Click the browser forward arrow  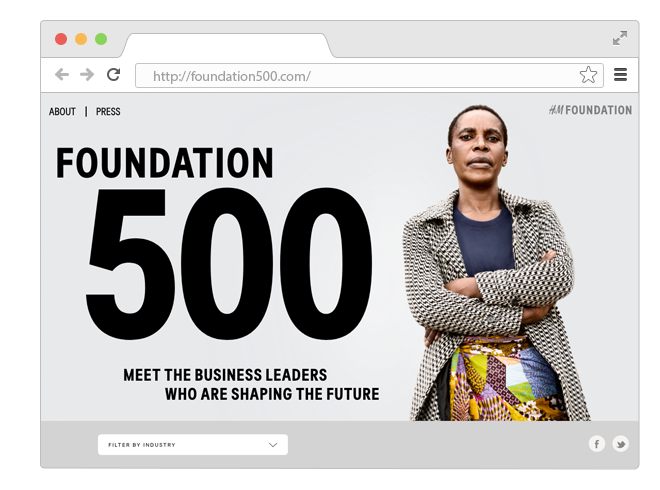[x=87, y=75]
